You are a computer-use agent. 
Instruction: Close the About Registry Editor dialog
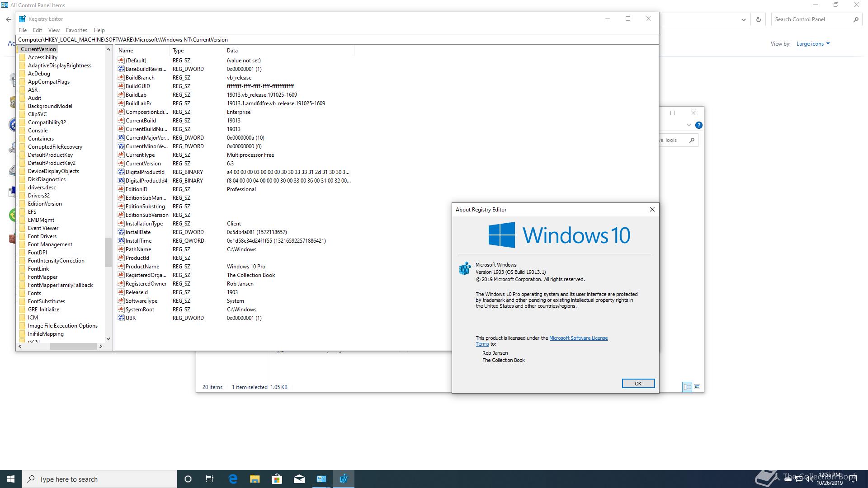(x=652, y=209)
